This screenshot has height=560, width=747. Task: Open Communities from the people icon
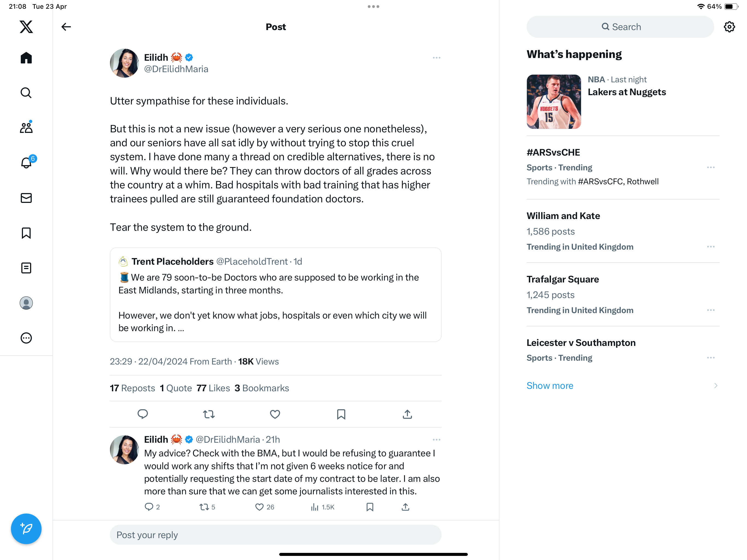[x=26, y=127]
